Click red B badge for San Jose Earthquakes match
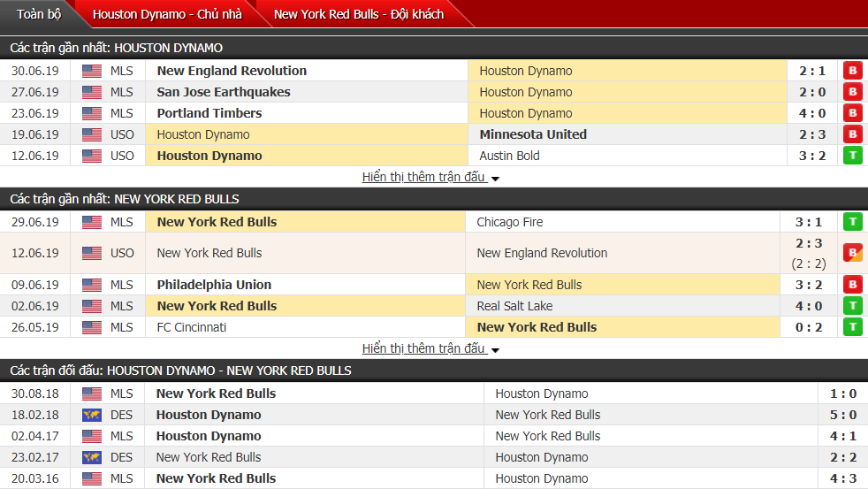This screenshot has height=489, width=868. (852, 92)
